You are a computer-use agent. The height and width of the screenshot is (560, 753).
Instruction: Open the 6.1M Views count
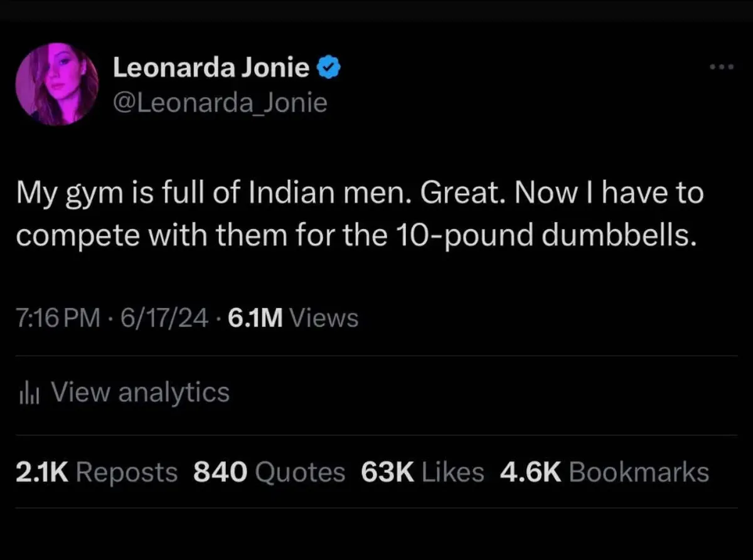click(x=294, y=319)
